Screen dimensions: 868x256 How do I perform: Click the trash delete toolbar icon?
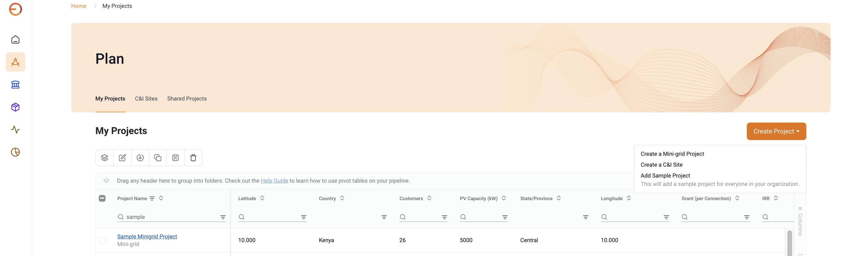coord(193,158)
